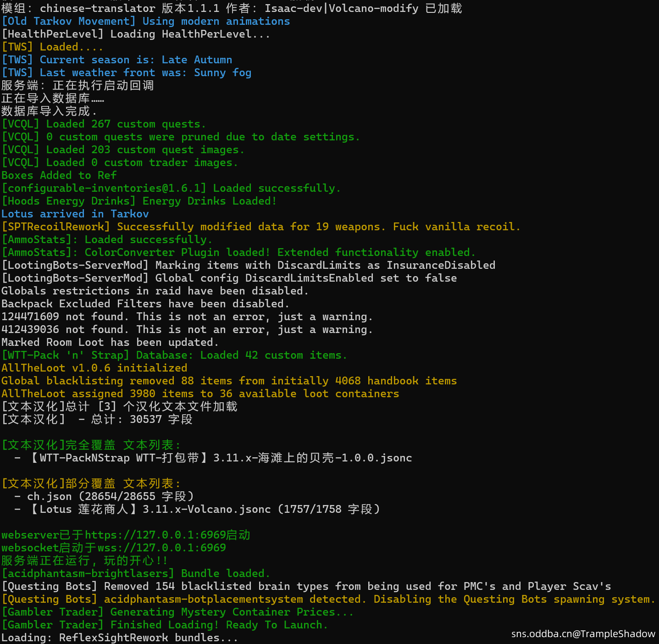The height and width of the screenshot is (644, 659).
Task: Click 'Current season is: Late Autumn' line
Action: click(117, 60)
